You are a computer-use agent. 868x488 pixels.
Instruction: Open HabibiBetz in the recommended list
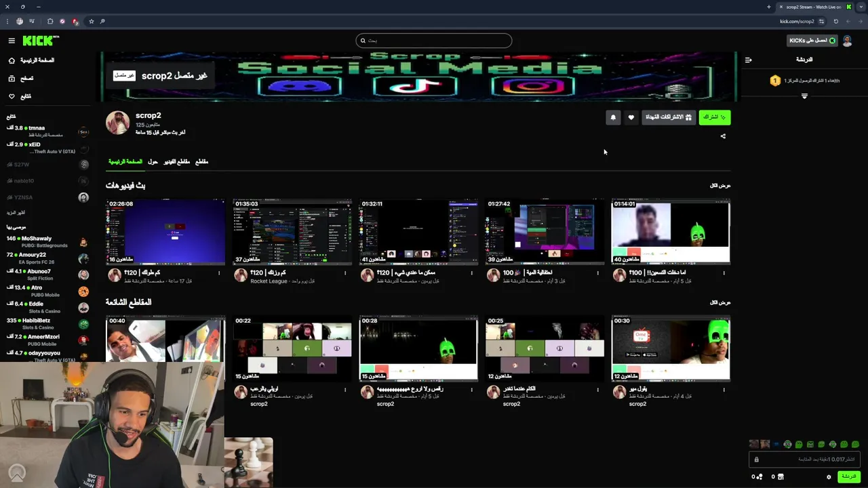(47, 324)
